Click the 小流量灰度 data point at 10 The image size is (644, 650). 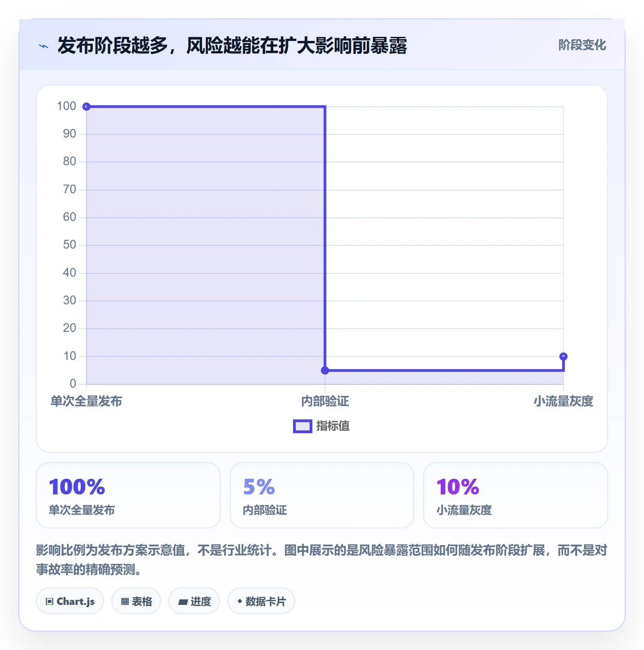click(x=563, y=356)
